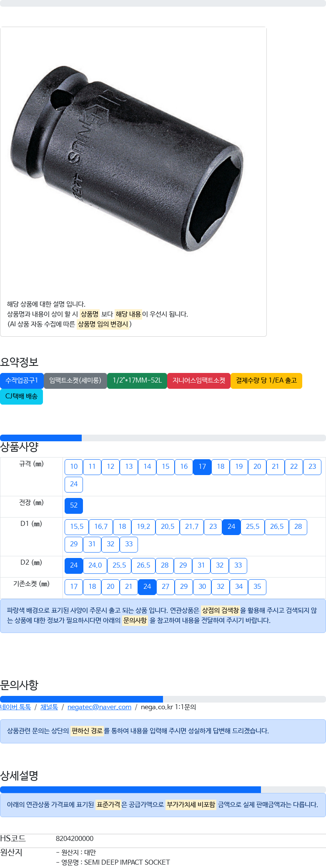Open the 채널톡 link
This screenshot has width=326, height=868.
[49, 707]
